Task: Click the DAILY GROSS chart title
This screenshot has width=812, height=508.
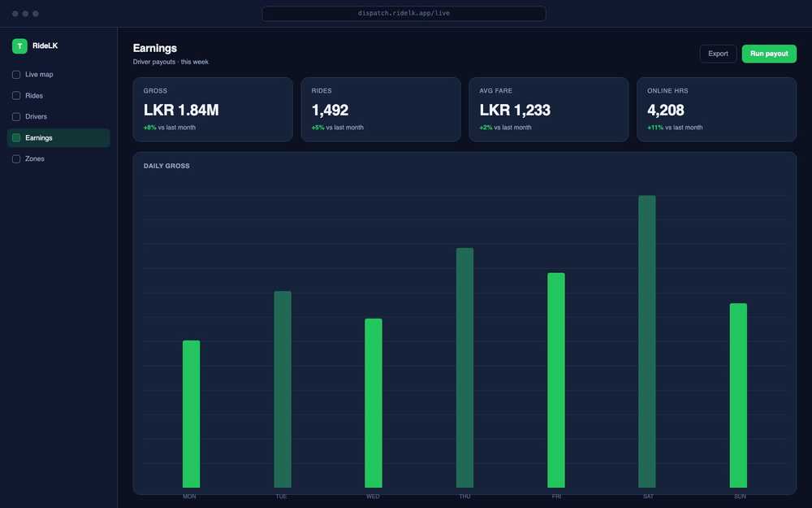Action: click(x=166, y=166)
